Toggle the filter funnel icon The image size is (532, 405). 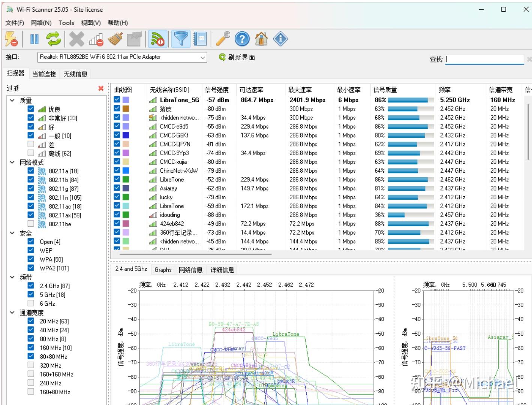181,39
